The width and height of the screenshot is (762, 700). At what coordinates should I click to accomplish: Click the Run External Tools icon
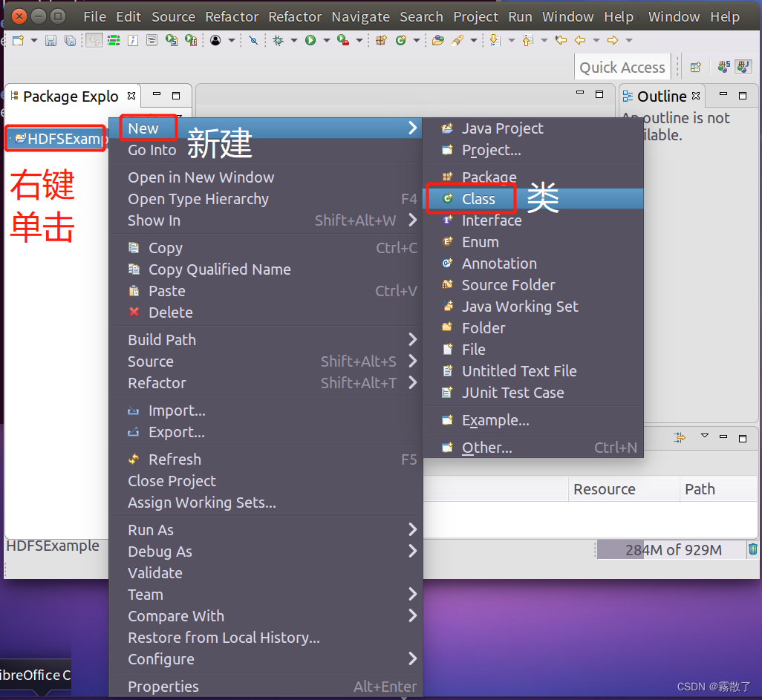[x=343, y=40]
